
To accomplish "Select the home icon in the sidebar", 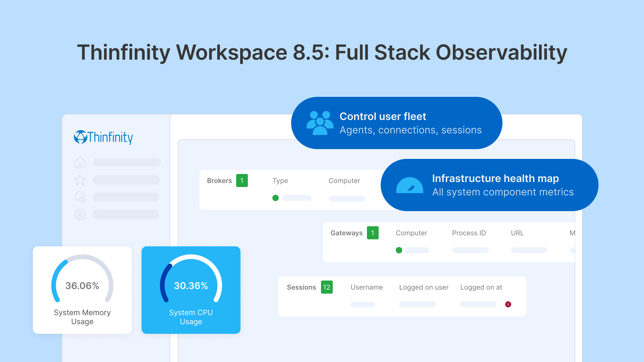I will (x=80, y=163).
